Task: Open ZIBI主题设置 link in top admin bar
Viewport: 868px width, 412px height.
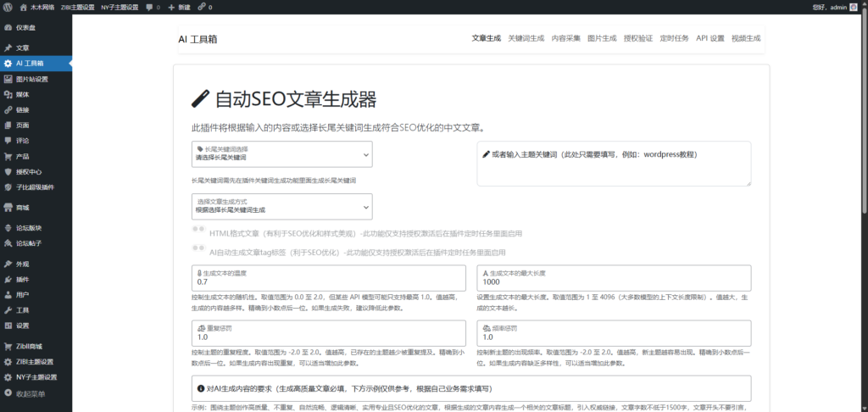Action: (78, 7)
